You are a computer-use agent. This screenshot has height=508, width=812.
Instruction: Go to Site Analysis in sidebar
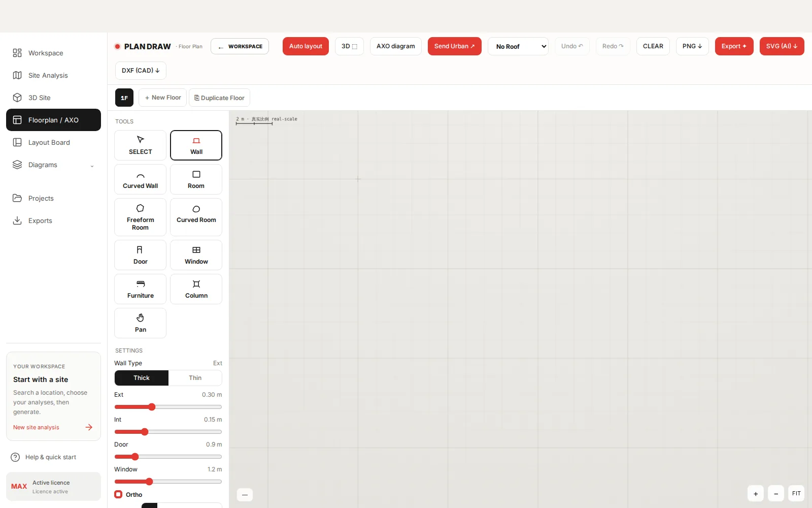(x=53, y=75)
